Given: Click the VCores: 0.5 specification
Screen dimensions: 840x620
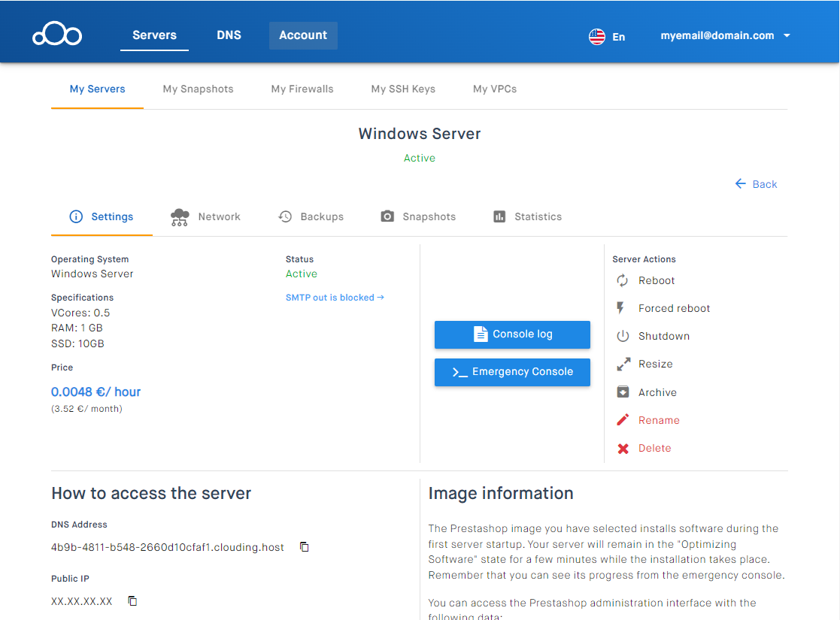Looking at the screenshot, I should pos(80,313).
